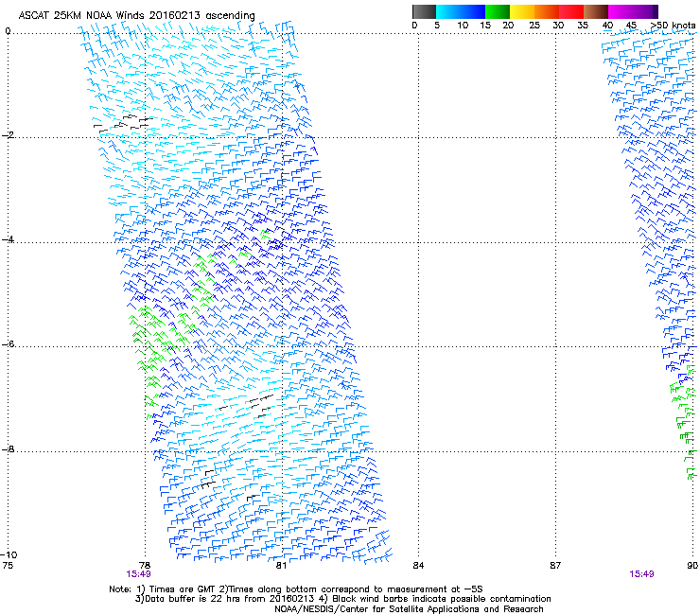Click the '40' legend label
The height and width of the screenshot is (615, 700).
click(607, 25)
